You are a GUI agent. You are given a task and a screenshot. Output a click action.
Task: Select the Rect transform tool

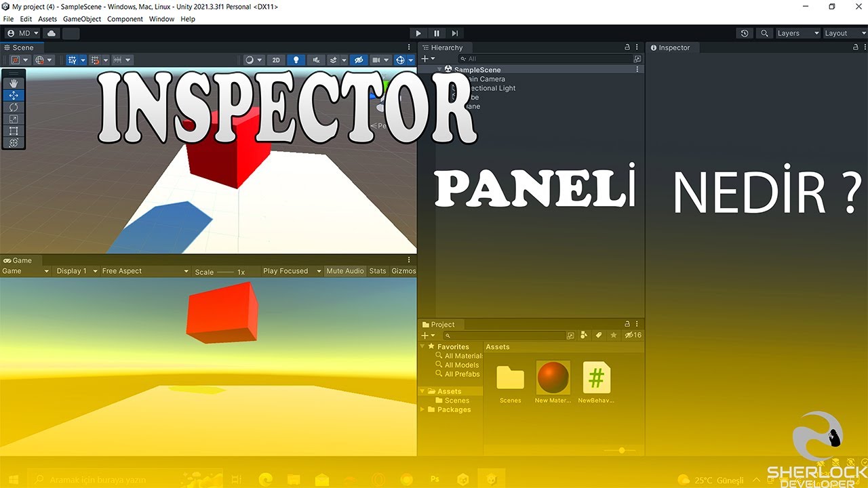[x=14, y=131]
